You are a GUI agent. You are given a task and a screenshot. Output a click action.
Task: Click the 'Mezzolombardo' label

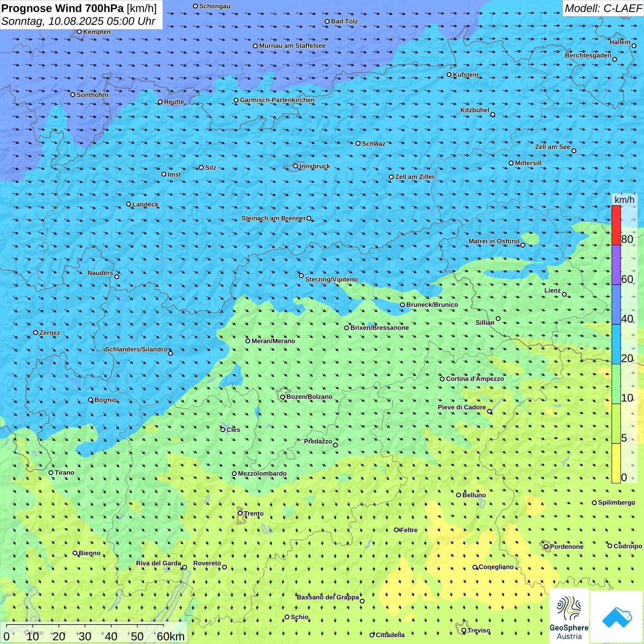(x=263, y=473)
